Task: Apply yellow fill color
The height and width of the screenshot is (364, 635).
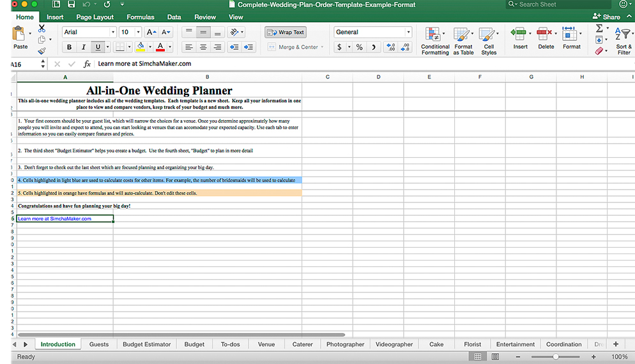Action: [x=141, y=47]
